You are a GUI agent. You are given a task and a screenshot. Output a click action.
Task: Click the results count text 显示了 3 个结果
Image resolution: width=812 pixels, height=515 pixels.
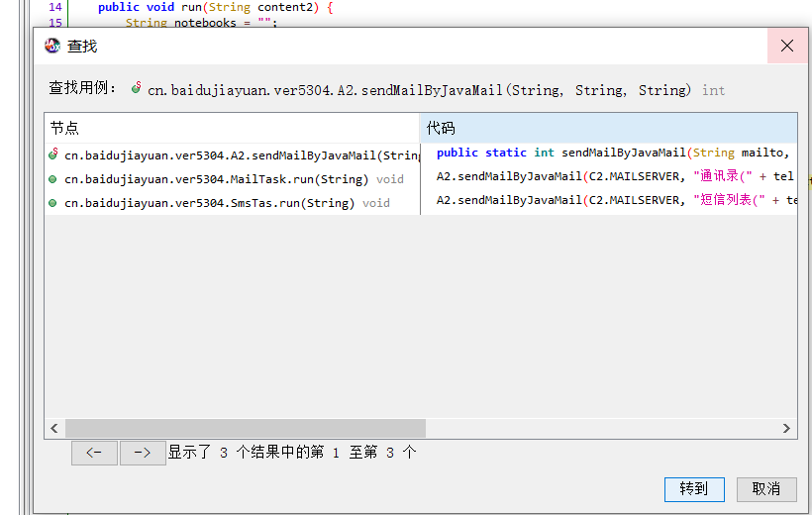pos(292,453)
